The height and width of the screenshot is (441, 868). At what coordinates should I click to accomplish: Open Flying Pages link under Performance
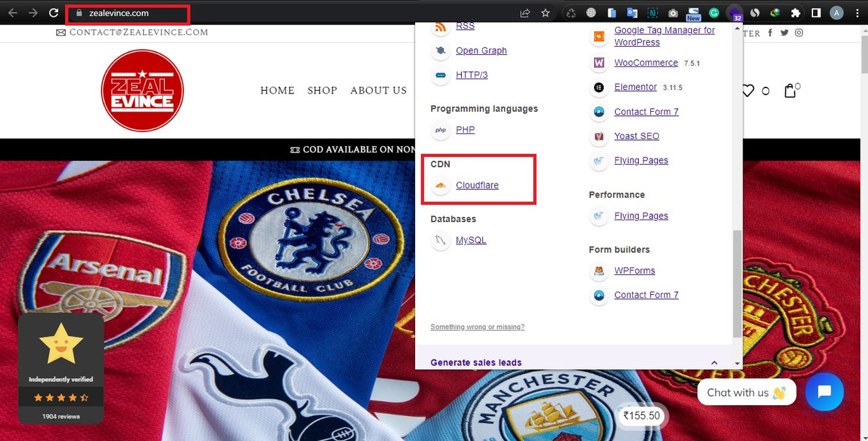pos(642,216)
